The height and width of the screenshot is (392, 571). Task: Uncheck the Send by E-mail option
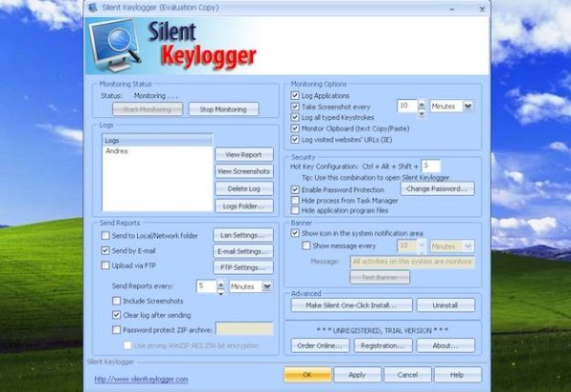click(x=106, y=250)
